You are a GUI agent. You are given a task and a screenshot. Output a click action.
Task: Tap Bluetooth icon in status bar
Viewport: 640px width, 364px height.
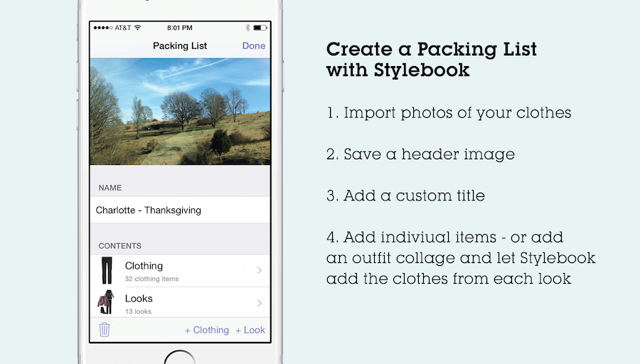(x=247, y=28)
